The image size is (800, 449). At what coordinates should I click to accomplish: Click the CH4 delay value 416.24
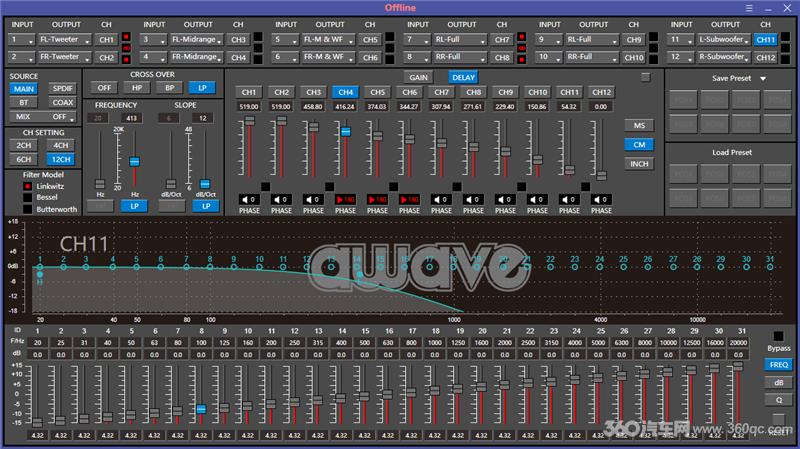[x=345, y=107]
